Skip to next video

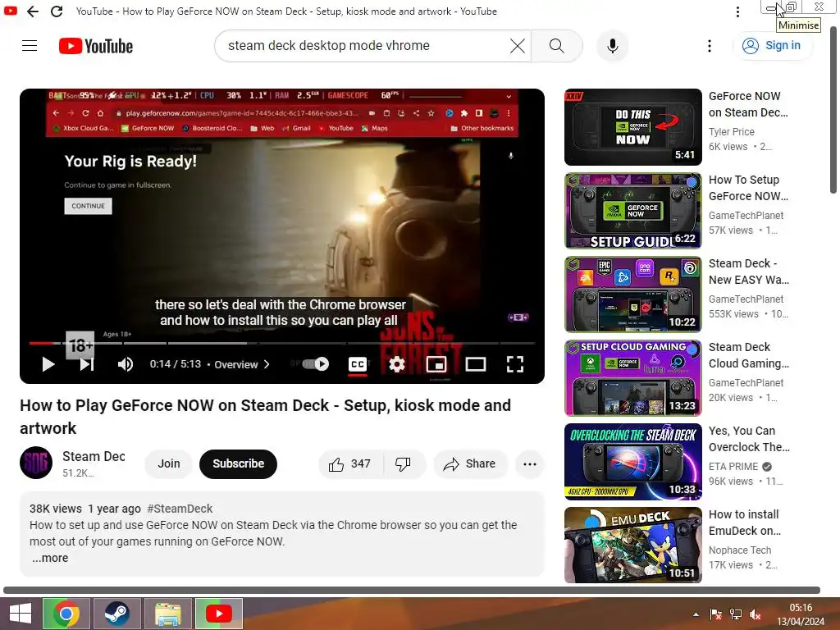pyautogui.click(x=87, y=364)
